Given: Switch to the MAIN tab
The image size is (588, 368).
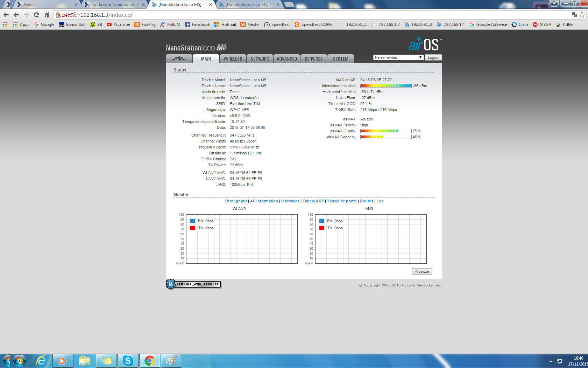Looking at the screenshot, I should [206, 59].
